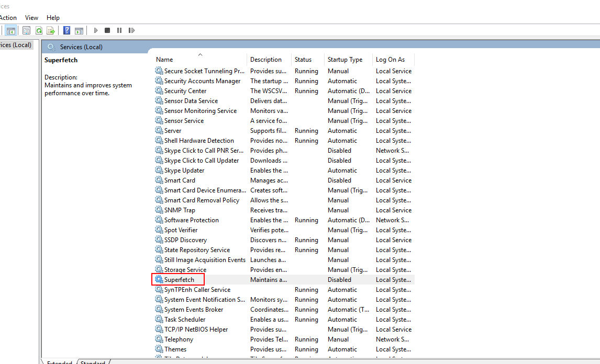Select the Task Scheduler service
Viewport: 600px width, 364px height.
(x=184, y=320)
